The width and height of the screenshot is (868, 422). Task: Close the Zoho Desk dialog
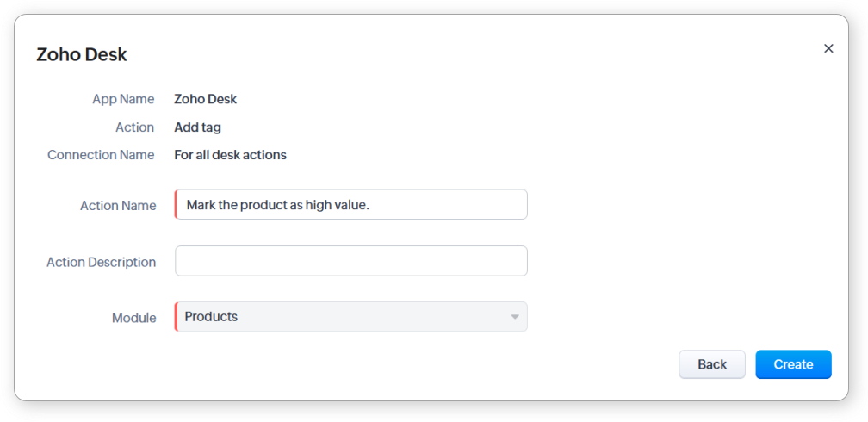(x=828, y=48)
